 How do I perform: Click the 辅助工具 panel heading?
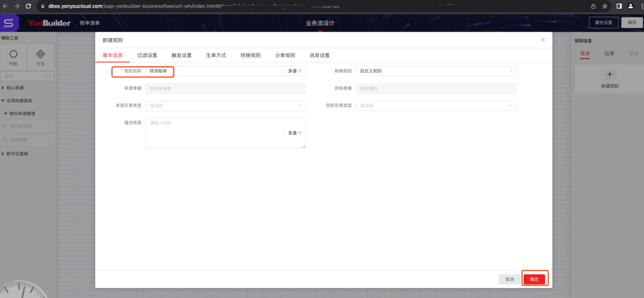coord(10,38)
